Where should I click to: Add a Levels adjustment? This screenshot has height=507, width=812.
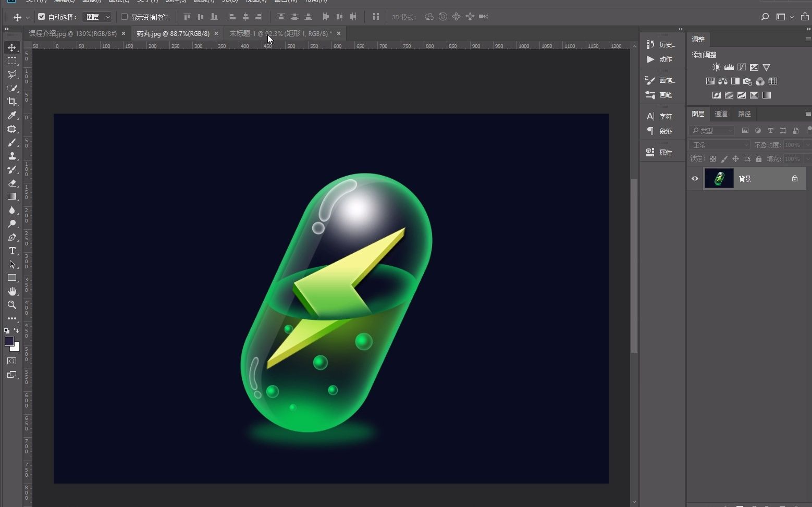tap(729, 67)
